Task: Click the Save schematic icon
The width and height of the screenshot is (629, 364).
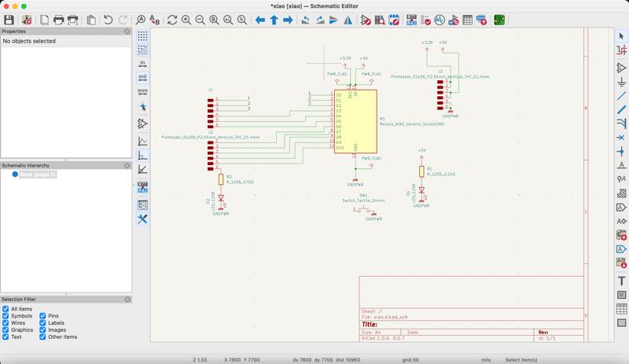Action: tap(9, 20)
